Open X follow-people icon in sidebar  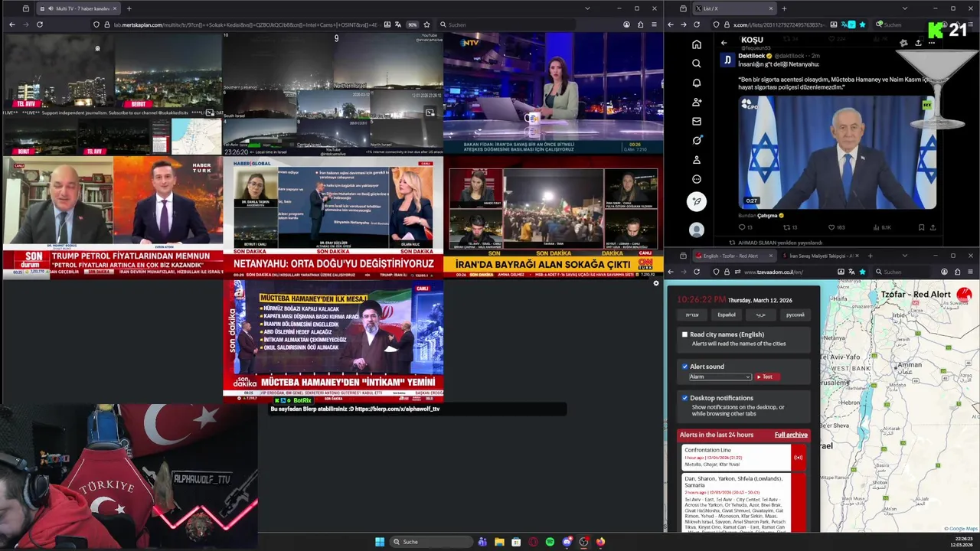click(697, 102)
